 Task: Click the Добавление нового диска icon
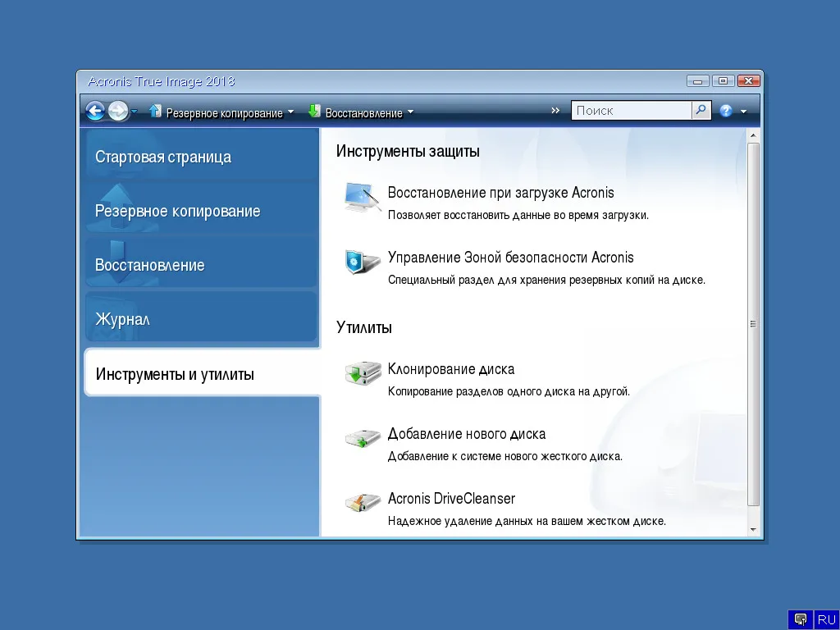pos(363,438)
